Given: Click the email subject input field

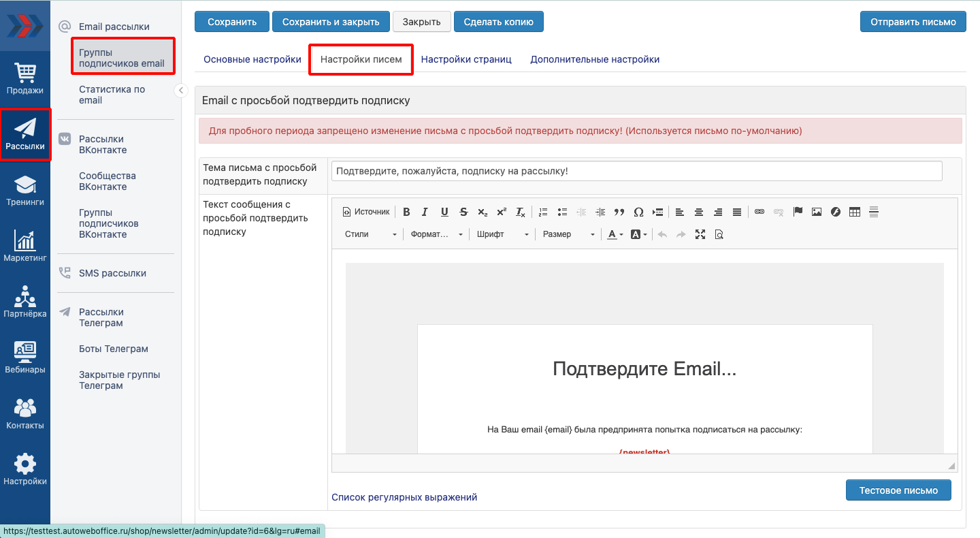Looking at the screenshot, I should [x=636, y=171].
